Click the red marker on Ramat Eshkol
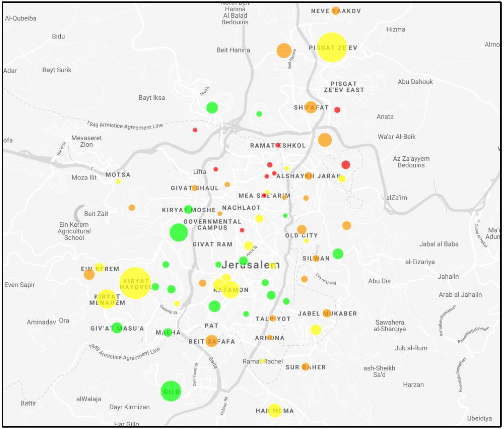 (x=278, y=145)
